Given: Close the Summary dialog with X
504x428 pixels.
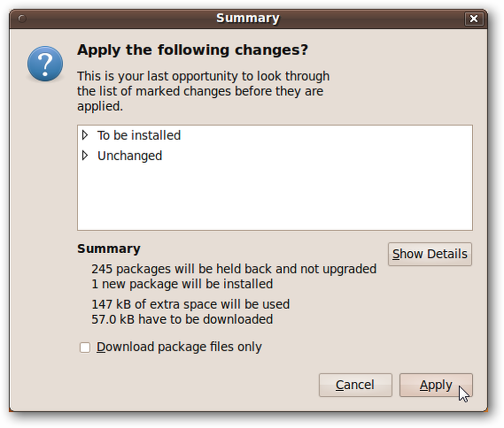Looking at the screenshot, I should tap(473, 19).
